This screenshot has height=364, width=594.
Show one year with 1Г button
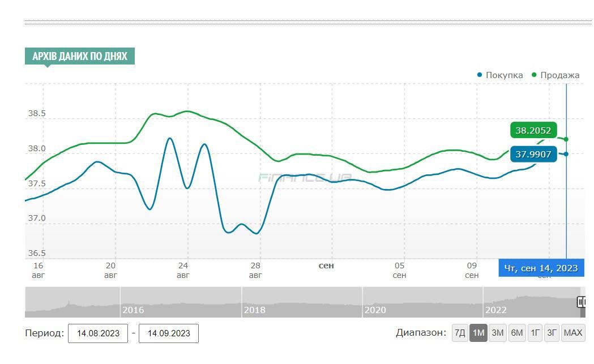[x=535, y=333]
